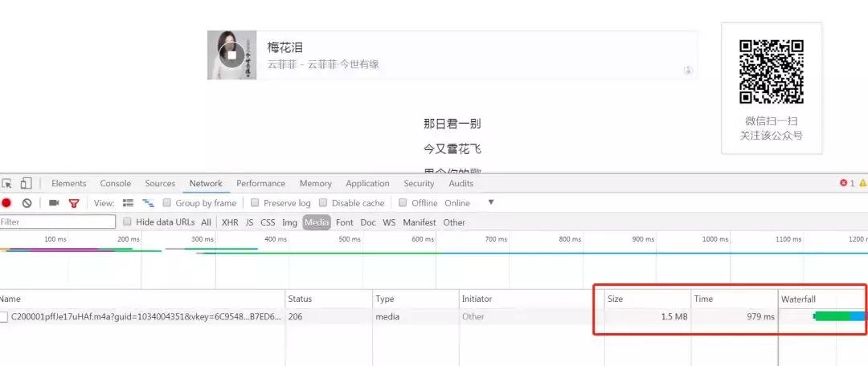This screenshot has width=868, height=366.
Task: Sort by the Time column header
Action: tap(735, 299)
